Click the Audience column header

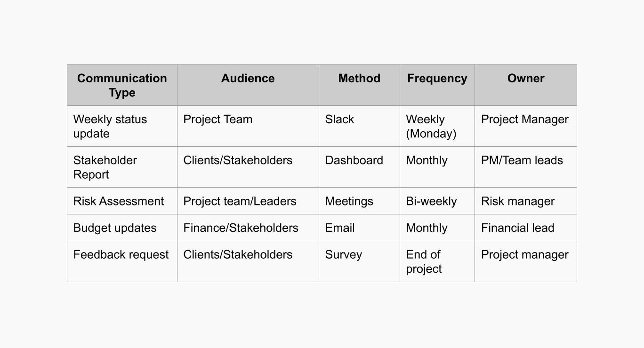tap(248, 79)
